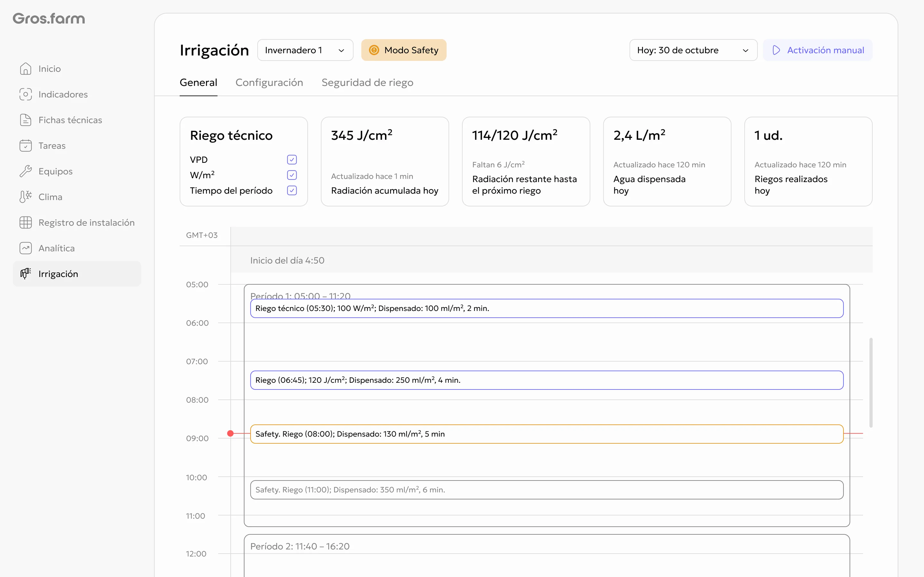Screen dimensions: 924x577
Task: Click the Clima thermometer icon
Action: tap(26, 197)
